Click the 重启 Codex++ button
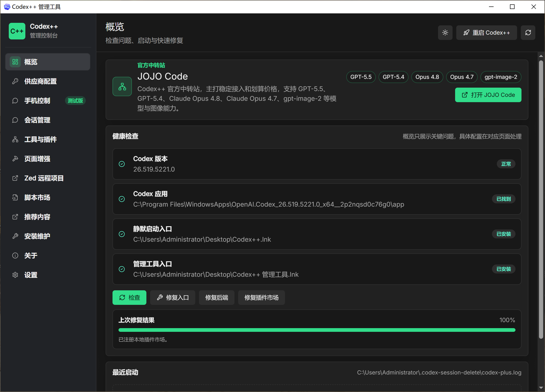Screen dimensions: 545x392 [x=486, y=33]
